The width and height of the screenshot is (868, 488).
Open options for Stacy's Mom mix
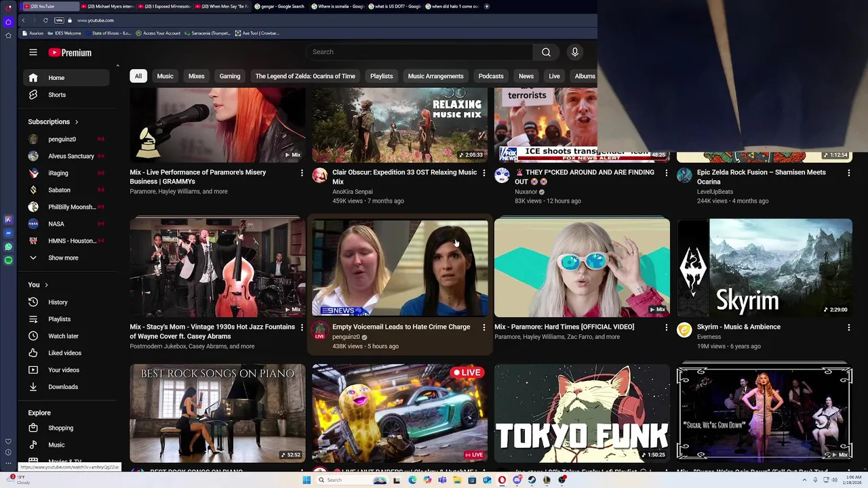pyautogui.click(x=302, y=327)
